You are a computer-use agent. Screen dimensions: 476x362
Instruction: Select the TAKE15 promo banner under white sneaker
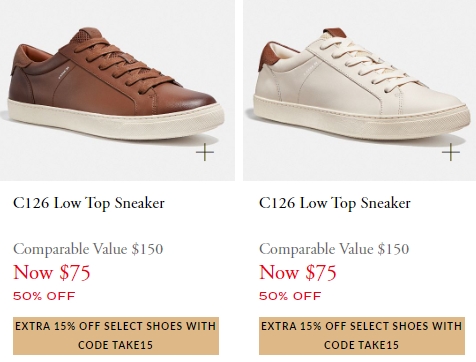pos(362,336)
